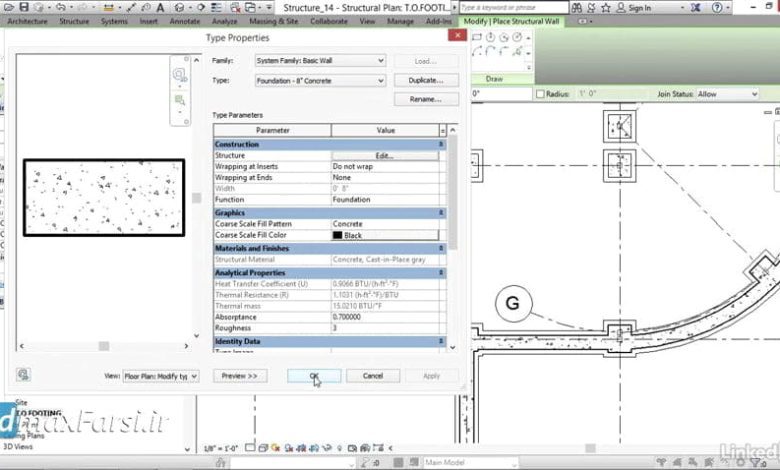Select the Aligned Dimension icon in quick access toolbar
The height and width of the screenshot is (470, 780).
pyautogui.click(x=131, y=7)
